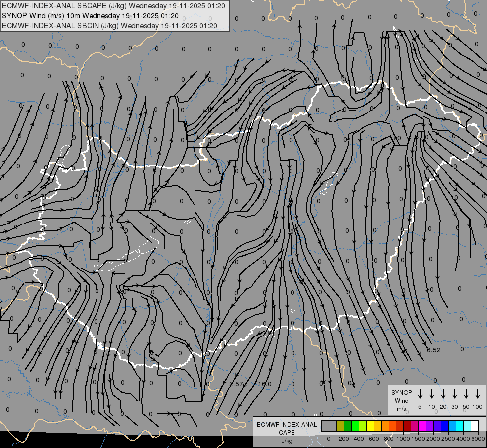The width and height of the screenshot is (487, 448).
Task: Select the olive CAPE legend swatch
Action: click(340, 426)
